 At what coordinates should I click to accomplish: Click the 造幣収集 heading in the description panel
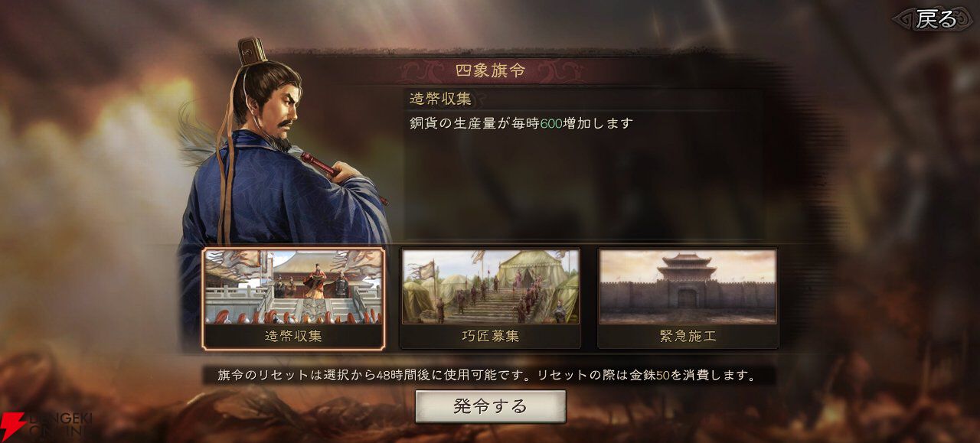[439, 99]
